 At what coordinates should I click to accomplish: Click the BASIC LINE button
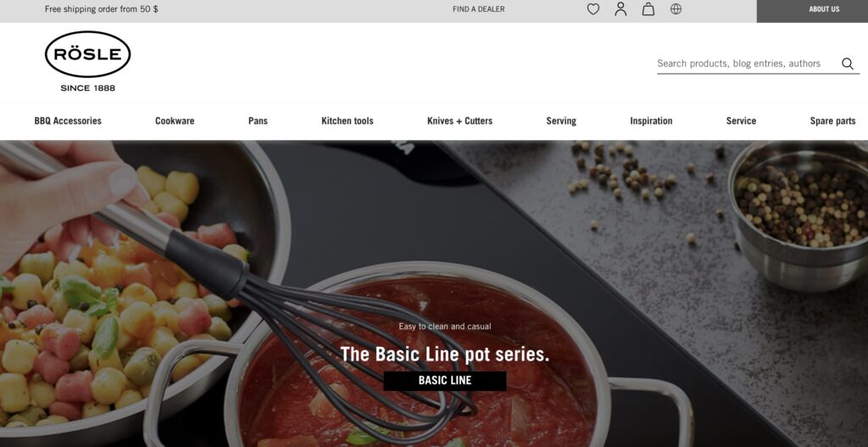coord(444,381)
